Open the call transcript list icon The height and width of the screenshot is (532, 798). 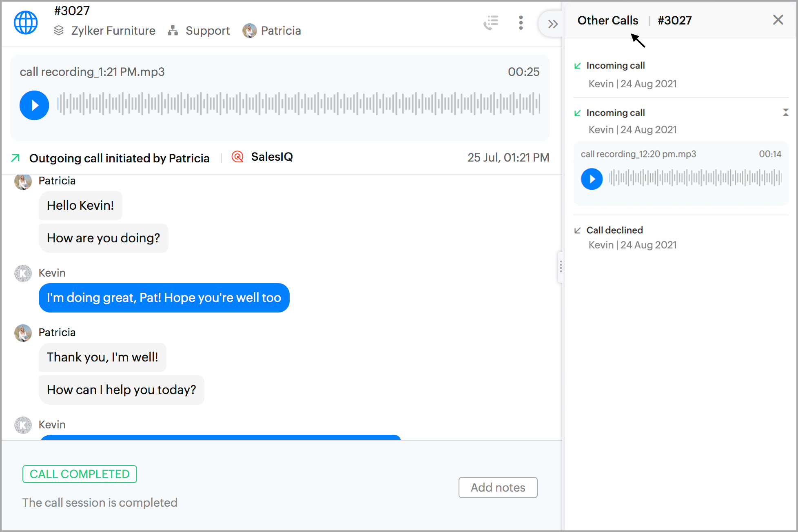[491, 23]
